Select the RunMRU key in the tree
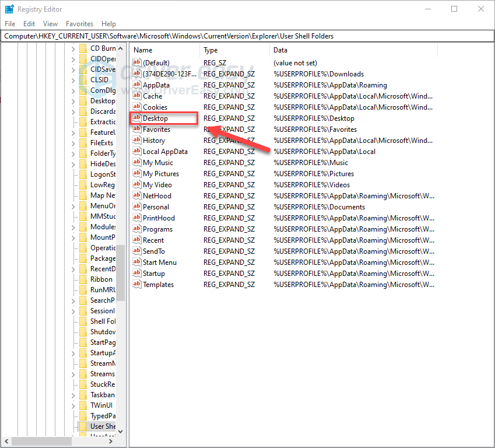 pyautogui.click(x=103, y=290)
